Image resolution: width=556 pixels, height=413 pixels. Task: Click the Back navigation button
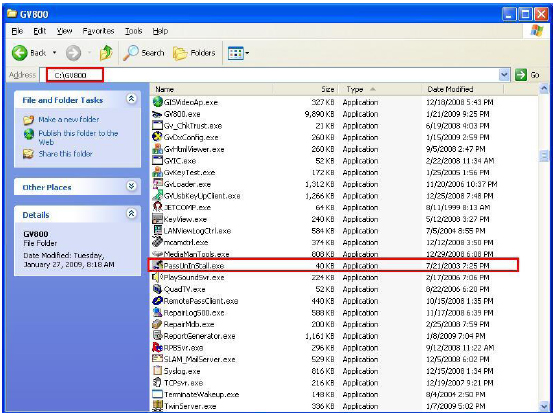click(29, 53)
